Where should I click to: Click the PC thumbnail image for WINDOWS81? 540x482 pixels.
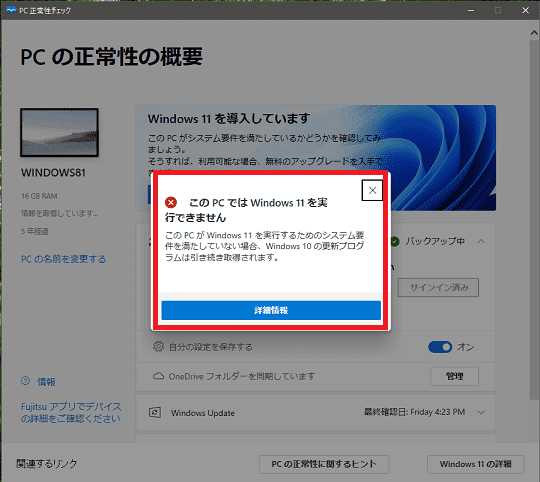click(x=60, y=133)
